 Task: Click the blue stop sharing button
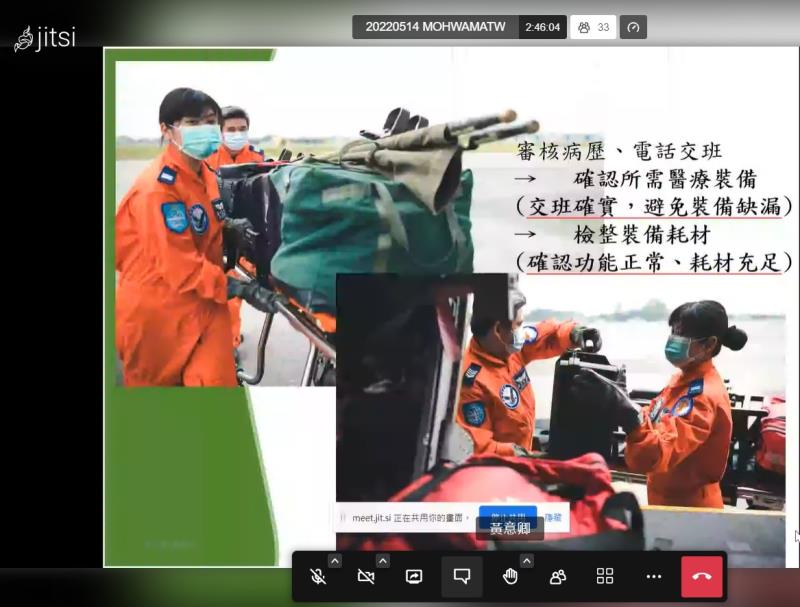pyautogui.click(x=507, y=515)
